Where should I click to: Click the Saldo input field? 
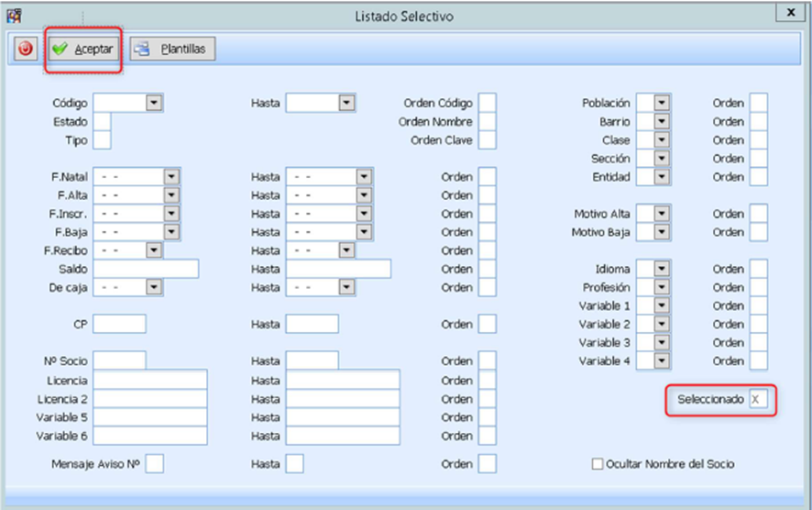coord(146,269)
